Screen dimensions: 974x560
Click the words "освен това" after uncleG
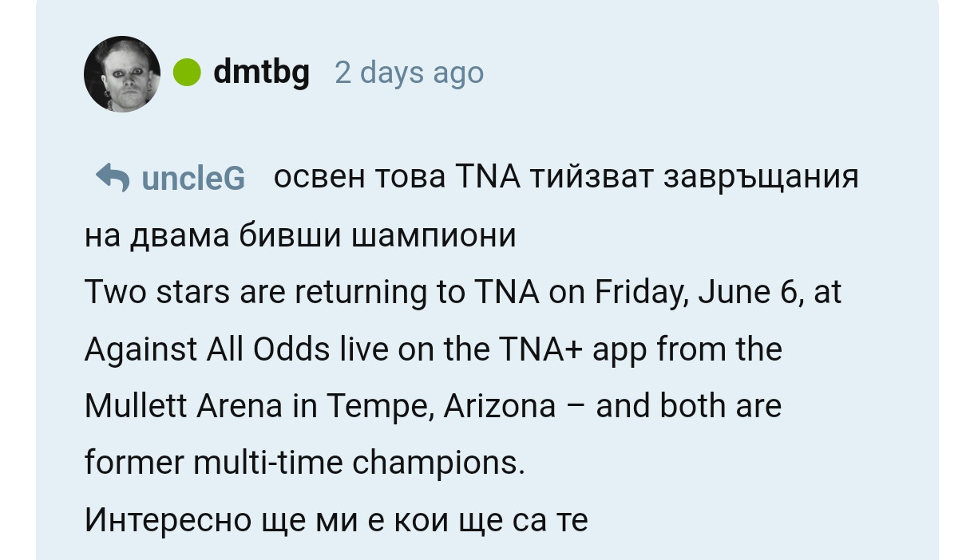tap(362, 176)
